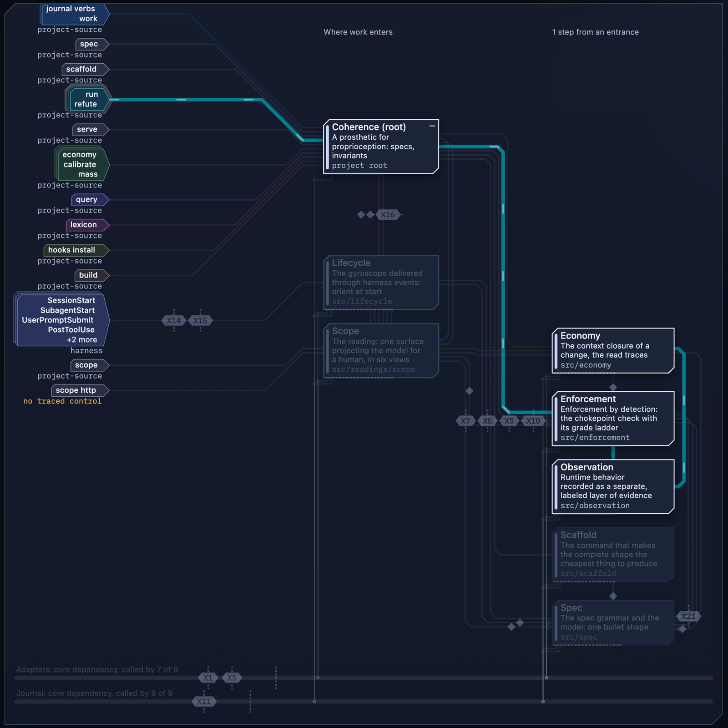Select the highlighted 'run refute' entrance tag
The image size is (728, 728).
[89, 99]
